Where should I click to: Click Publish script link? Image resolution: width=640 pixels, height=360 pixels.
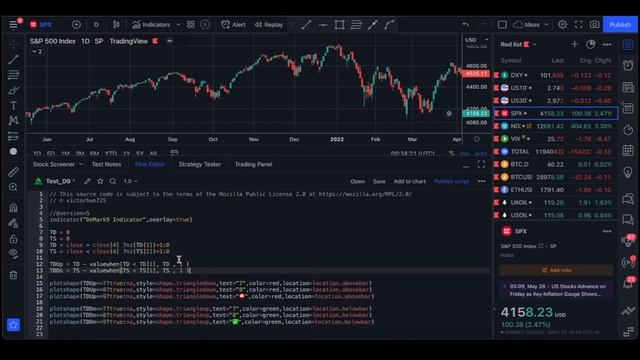coord(451,181)
